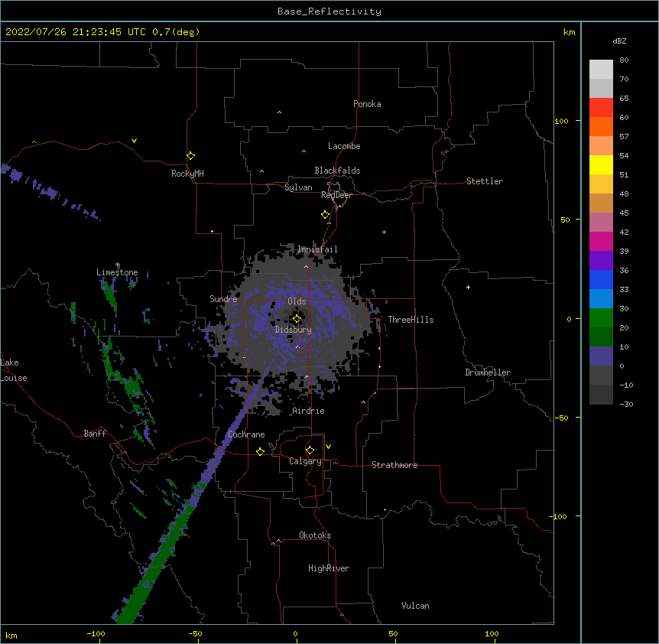The width and height of the screenshot is (659, 644).
Task: Click the Sundre town label
Action: click(x=223, y=299)
